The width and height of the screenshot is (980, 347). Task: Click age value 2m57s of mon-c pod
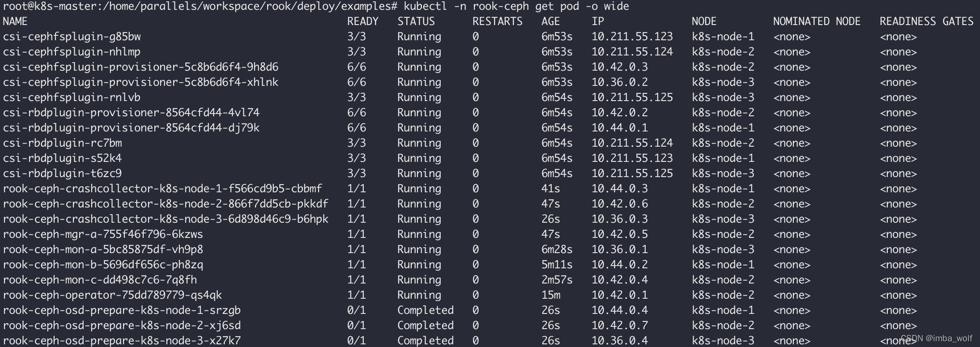(557, 280)
